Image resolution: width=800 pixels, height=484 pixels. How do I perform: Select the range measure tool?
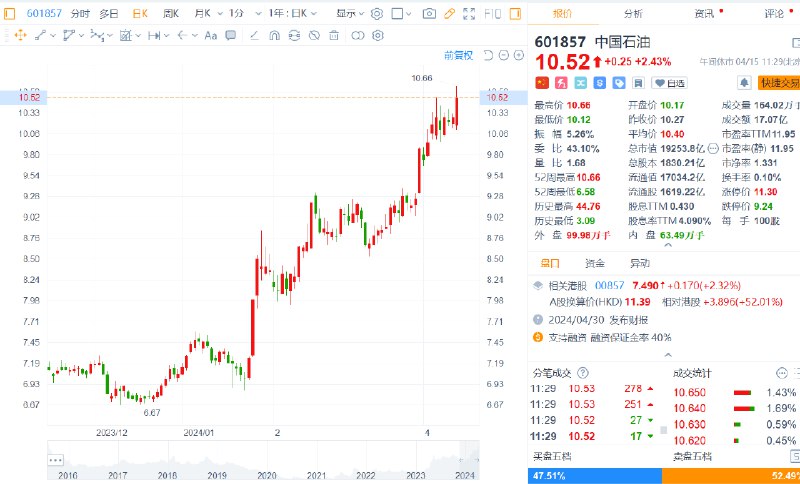[154, 35]
